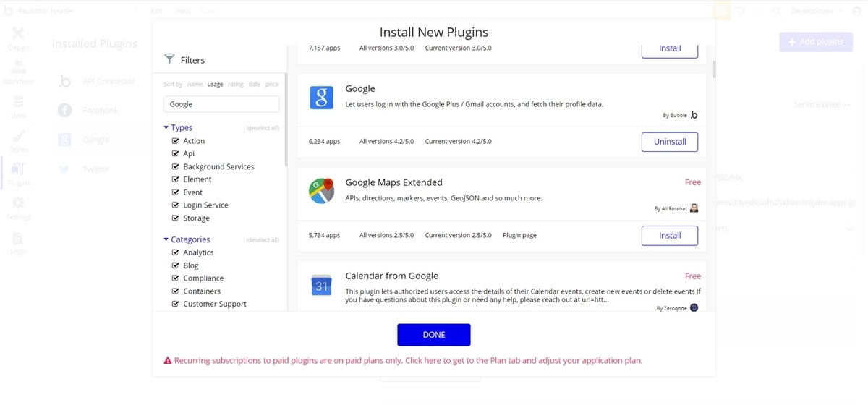Click deselect all link beside Types
Screen dimensions: 868x405
(x=263, y=128)
